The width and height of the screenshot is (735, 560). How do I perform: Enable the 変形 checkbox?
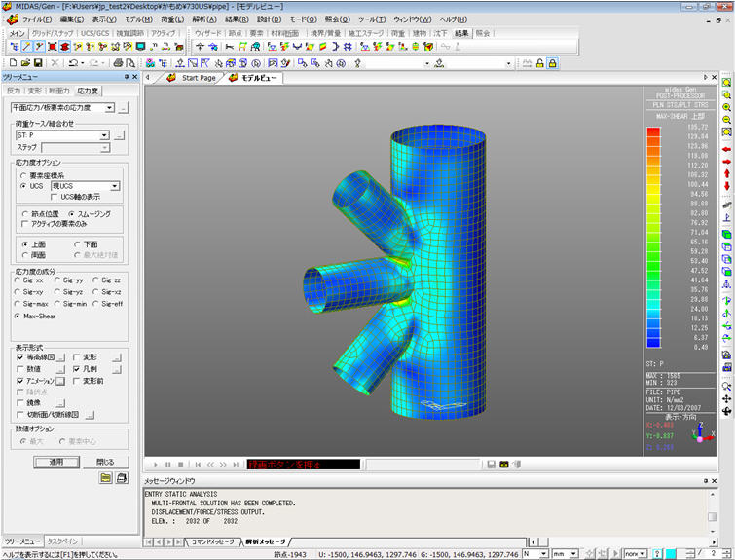[76, 357]
